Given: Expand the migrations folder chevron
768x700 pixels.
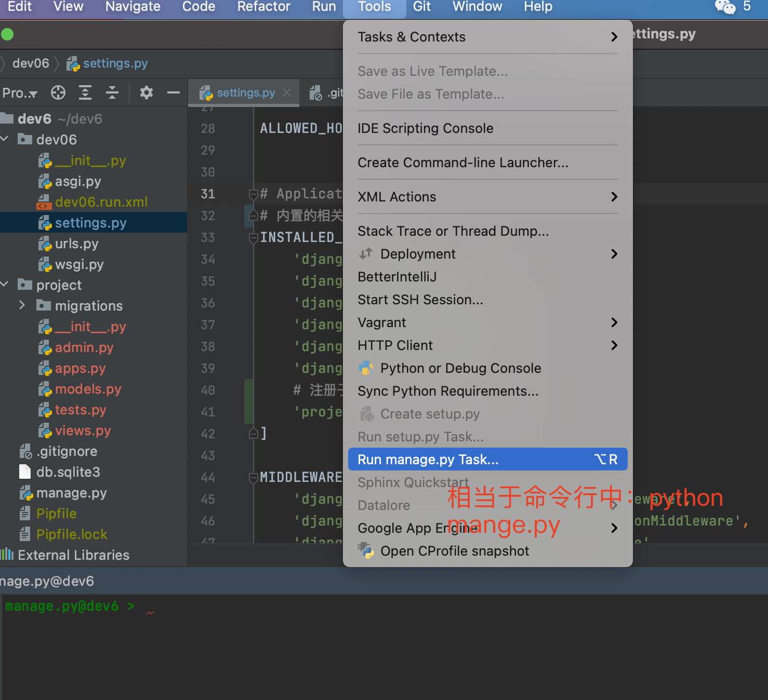Looking at the screenshot, I should (x=22, y=305).
